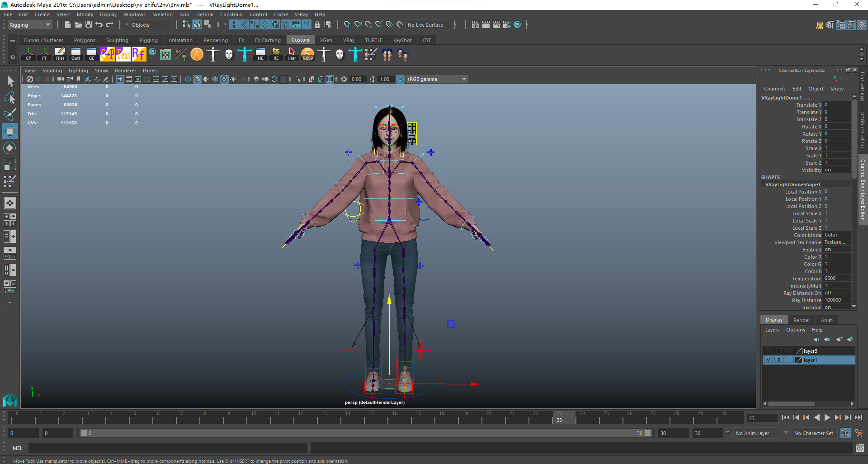The image size is (868, 464).
Task: Expand VRayLightDomeShape1 shapes section
Action: [793, 185]
